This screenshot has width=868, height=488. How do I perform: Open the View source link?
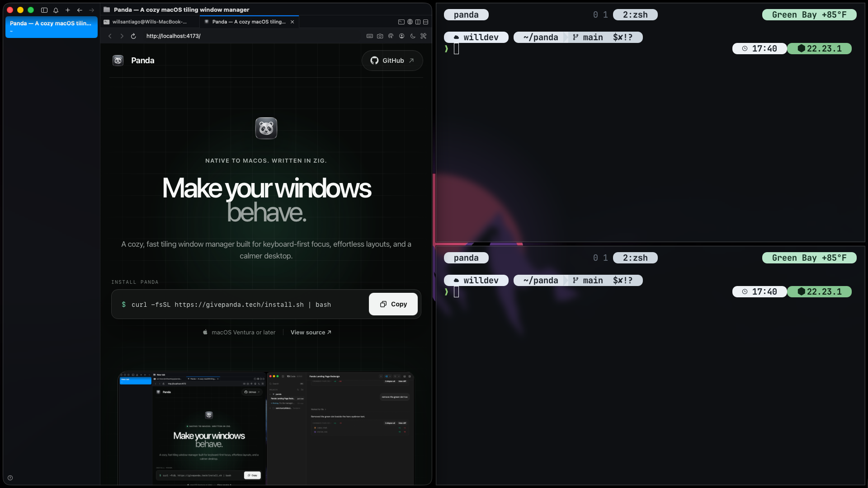pos(311,333)
